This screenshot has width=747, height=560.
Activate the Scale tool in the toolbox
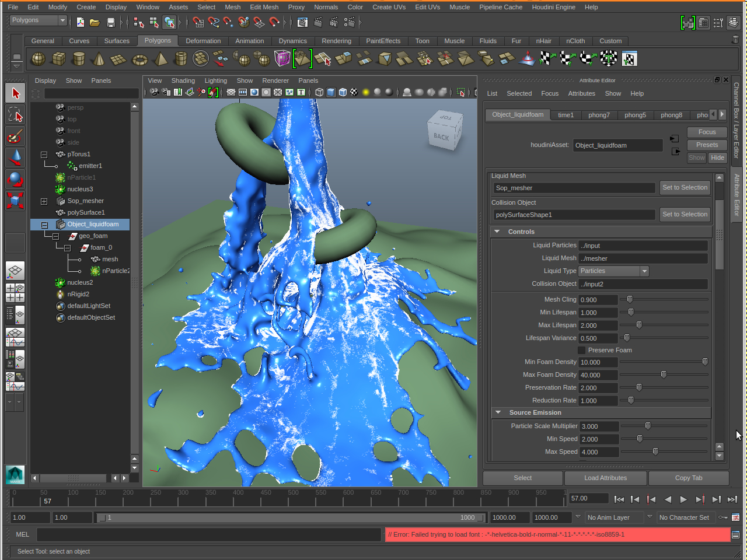pos(15,201)
